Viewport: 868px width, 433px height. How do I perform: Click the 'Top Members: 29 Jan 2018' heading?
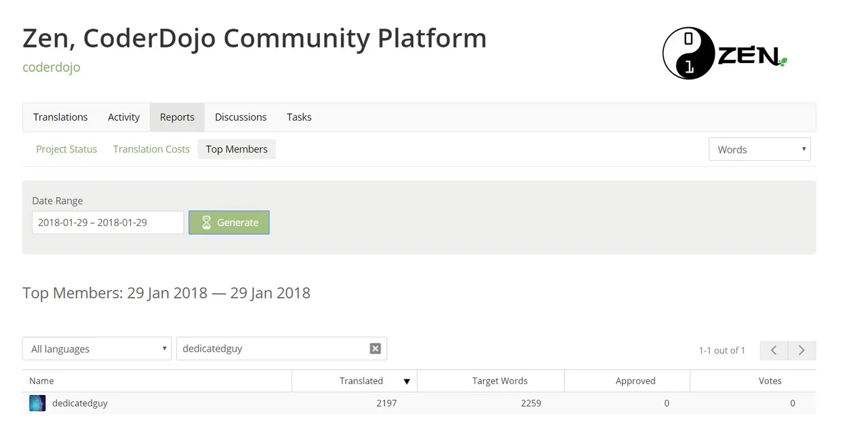pyautogui.click(x=166, y=293)
